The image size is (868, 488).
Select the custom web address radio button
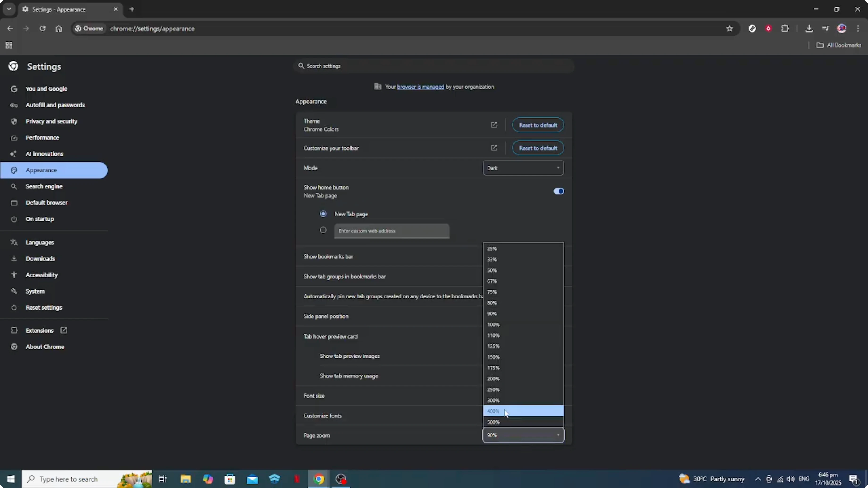click(x=323, y=230)
